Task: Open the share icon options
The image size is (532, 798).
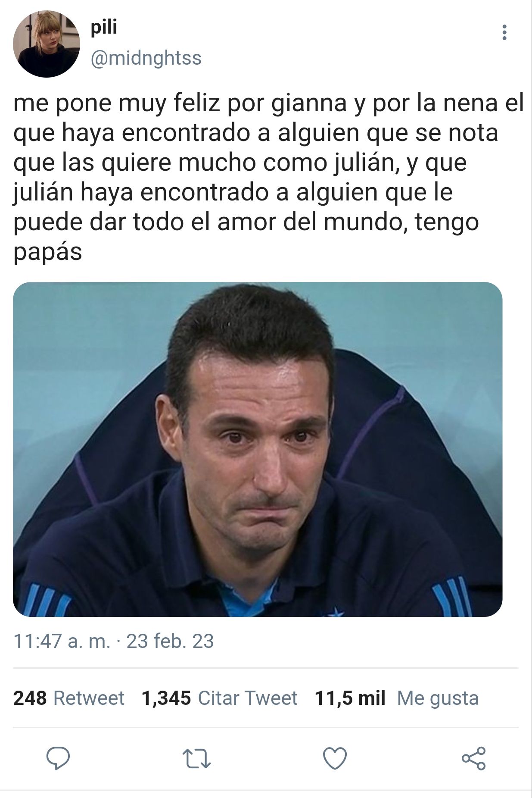Action: [x=473, y=758]
